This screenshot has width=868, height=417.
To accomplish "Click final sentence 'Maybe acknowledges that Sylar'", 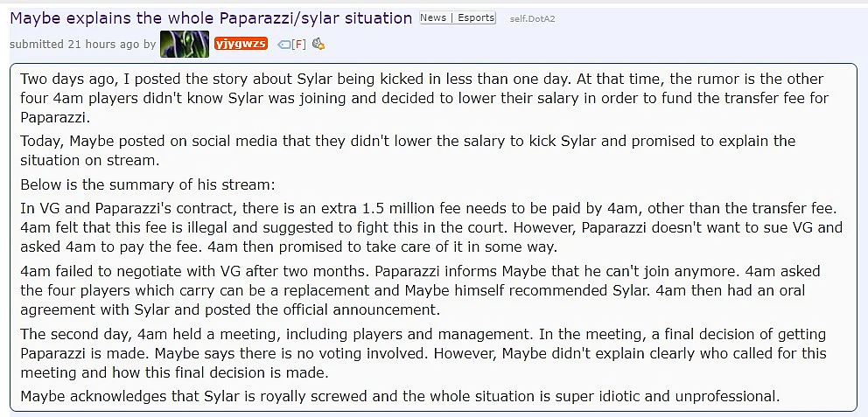I will tap(400, 396).
